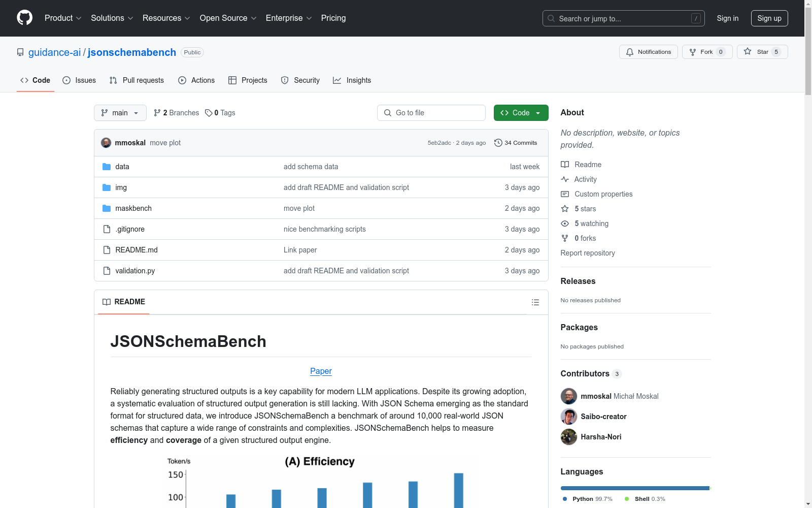Click the star icon beside 5 stars
This screenshot has height=508, width=812.
[565, 209]
